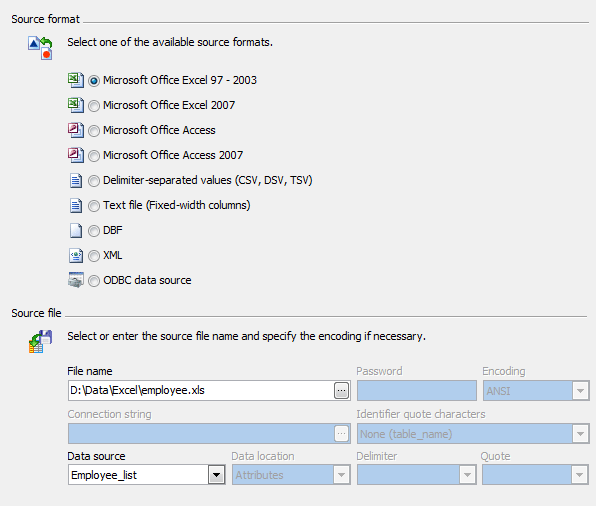Click the Connection string ellipsis button
596x506 pixels.
pyautogui.click(x=341, y=434)
